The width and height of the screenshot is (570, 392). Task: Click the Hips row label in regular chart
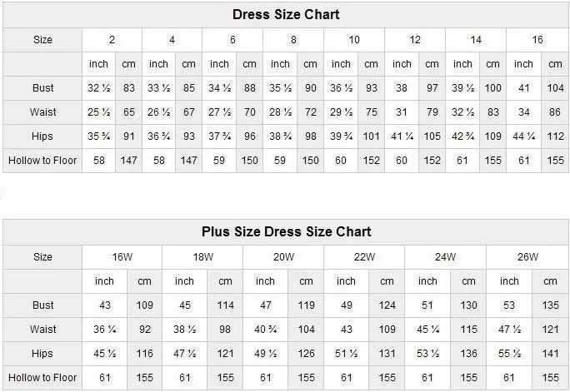click(x=42, y=136)
